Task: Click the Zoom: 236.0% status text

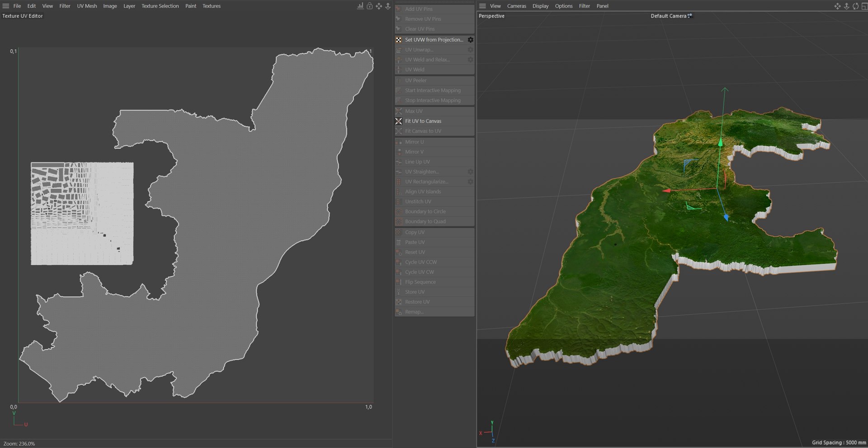Action: pyautogui.click(x=19, y=444)
